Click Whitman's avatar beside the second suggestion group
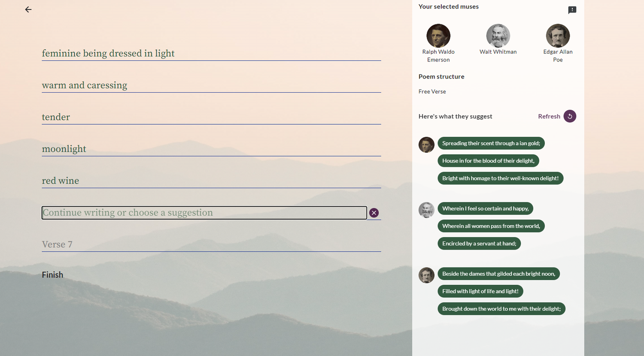This screenshot has height=356, width=644. point(426,210)
